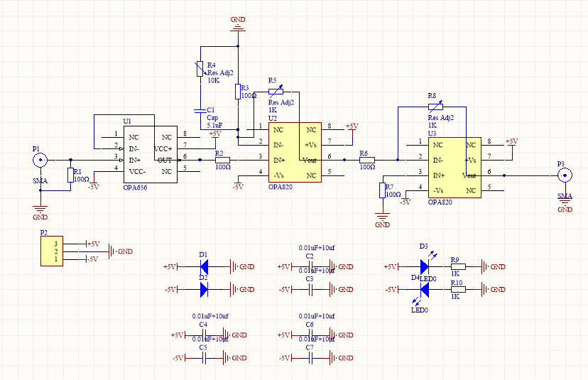Click the R6 resistor symbol

[366, 161]
